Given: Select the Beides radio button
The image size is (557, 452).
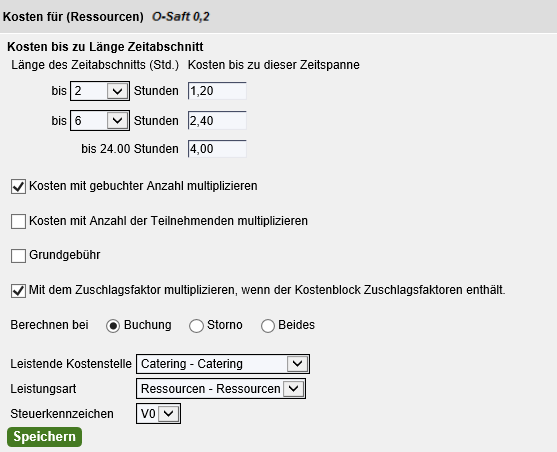Looking at the screenshot, I should coord(267,325).
